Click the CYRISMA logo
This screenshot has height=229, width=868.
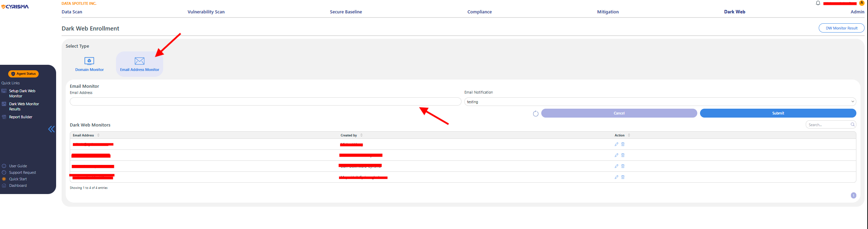(15, 7)
